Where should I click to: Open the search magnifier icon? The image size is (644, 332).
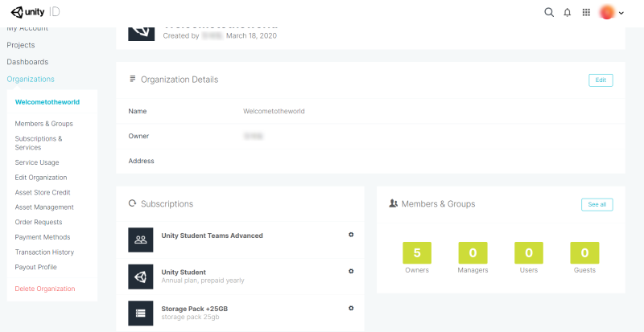[549, 12]
